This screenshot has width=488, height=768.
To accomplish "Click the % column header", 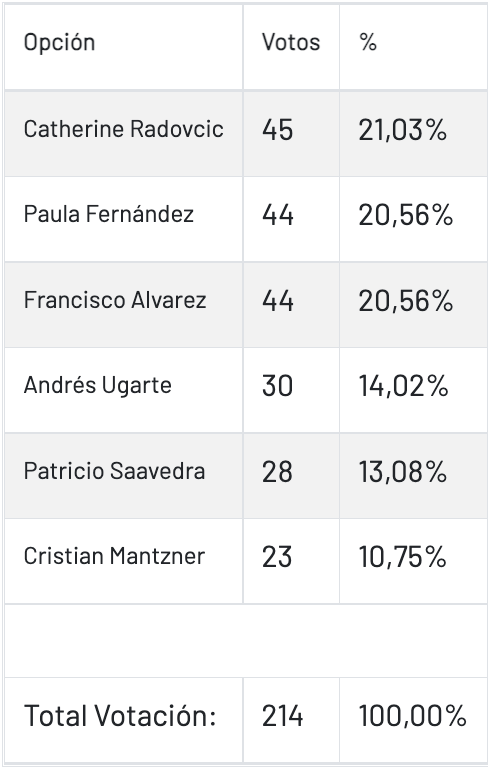I will (x=368, y=43).
